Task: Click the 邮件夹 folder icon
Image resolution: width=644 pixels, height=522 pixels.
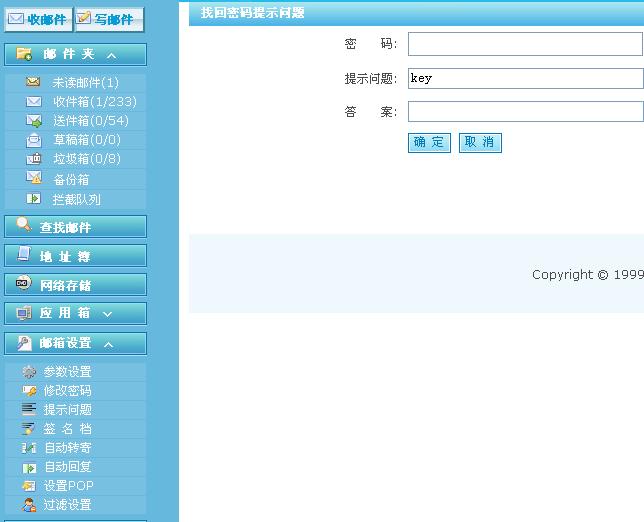Action: 24,54
